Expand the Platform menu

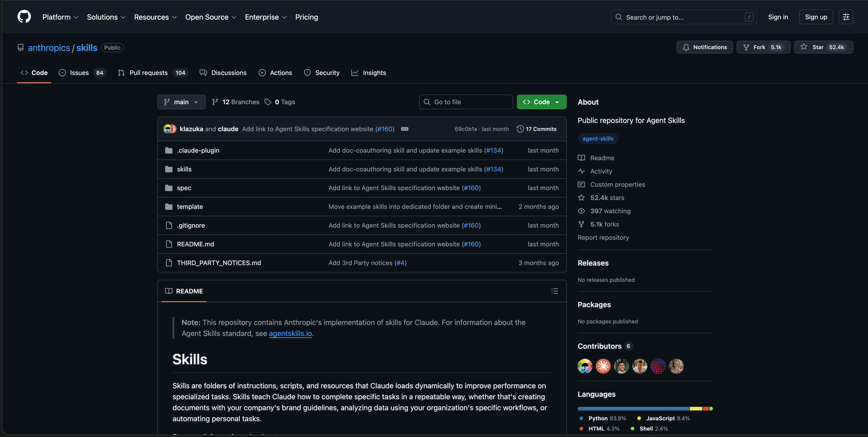60,17
